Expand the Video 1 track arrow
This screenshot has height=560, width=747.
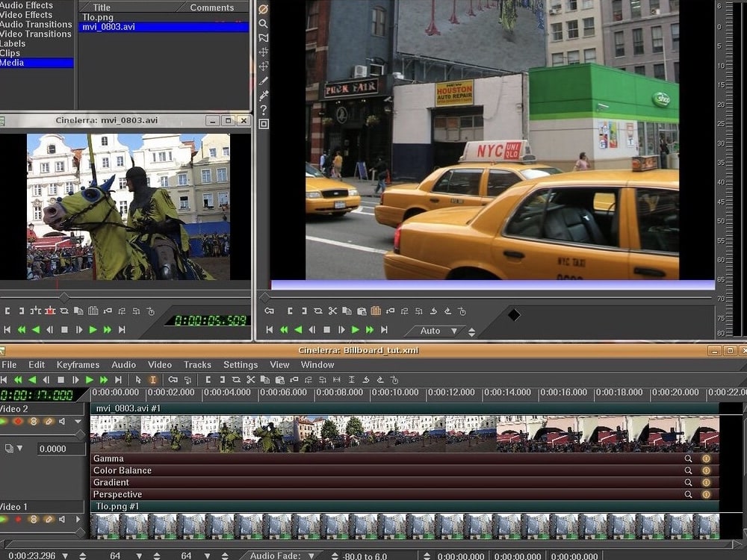78,519
